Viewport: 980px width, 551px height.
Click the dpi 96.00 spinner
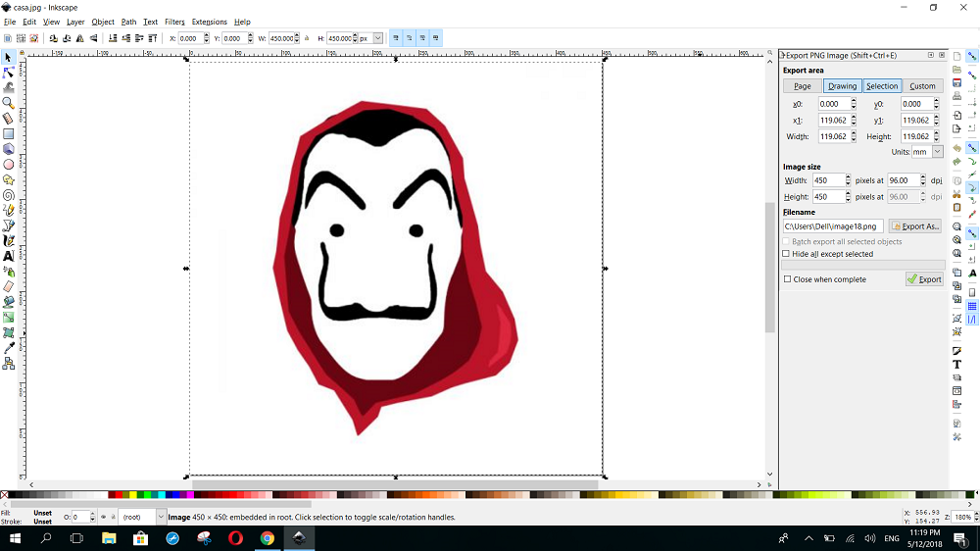(922, 180)
